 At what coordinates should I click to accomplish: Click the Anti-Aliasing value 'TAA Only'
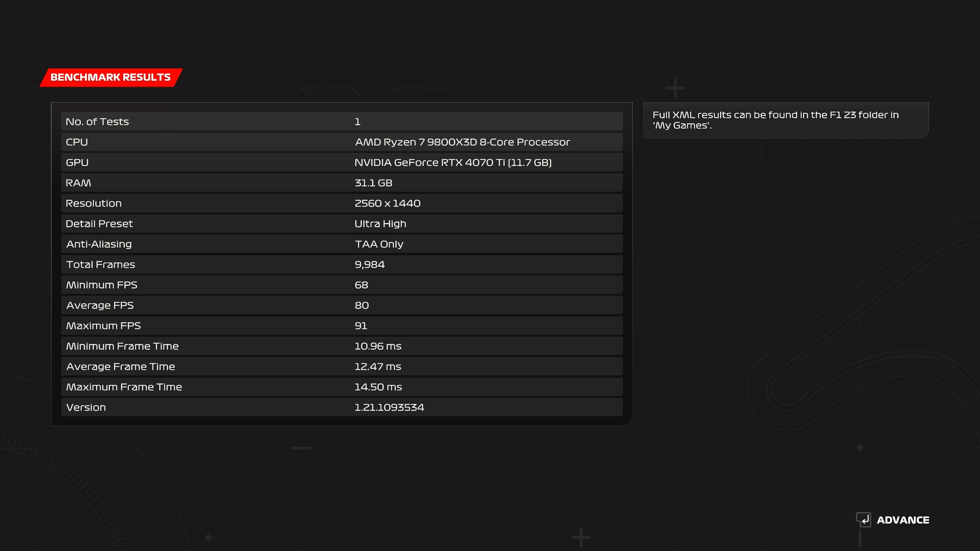coord(379,244)
